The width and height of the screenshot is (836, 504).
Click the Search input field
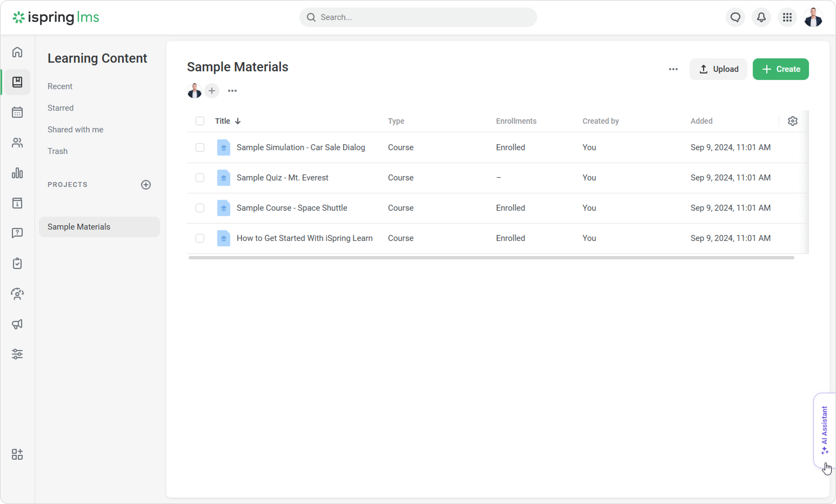(x=418, y=17)
